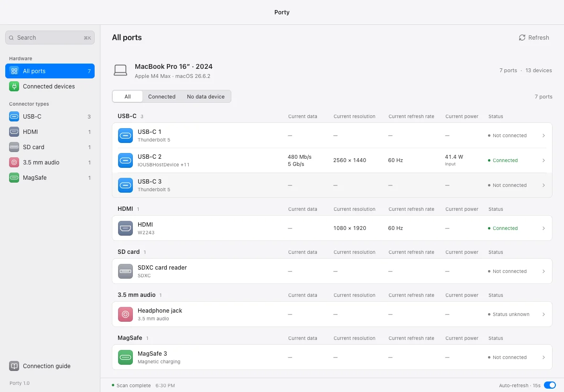This screenshot has width=564, height=392.
Task: Click the 13 devices count text
Action: pos(539,70)
